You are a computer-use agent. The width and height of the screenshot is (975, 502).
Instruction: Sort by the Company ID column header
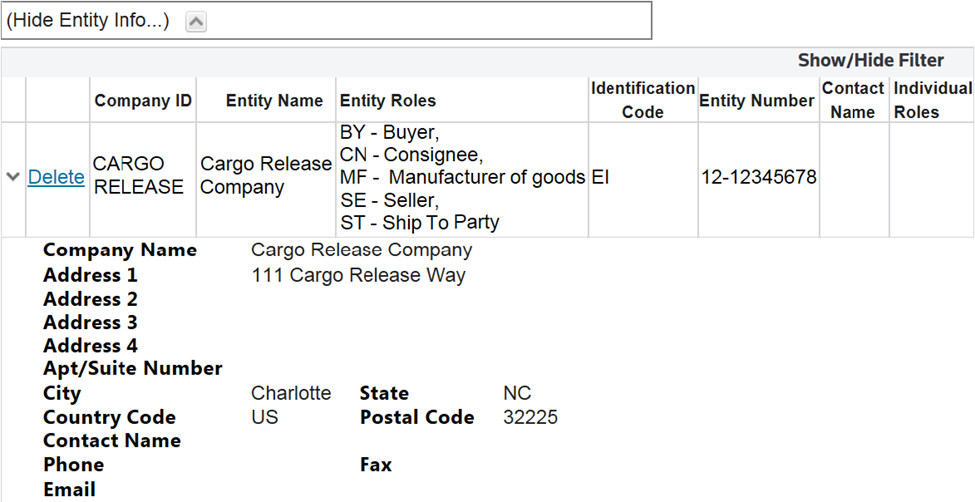pyautogui.click(x=143, y=100)
